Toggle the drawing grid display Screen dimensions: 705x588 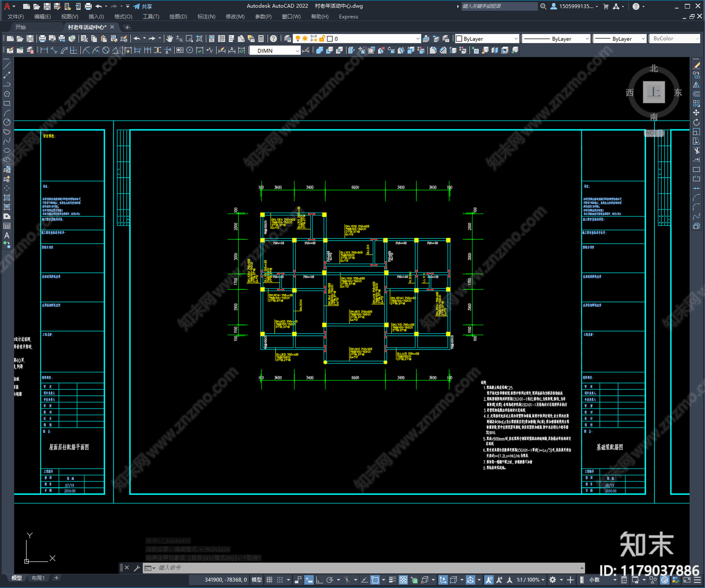269,580
